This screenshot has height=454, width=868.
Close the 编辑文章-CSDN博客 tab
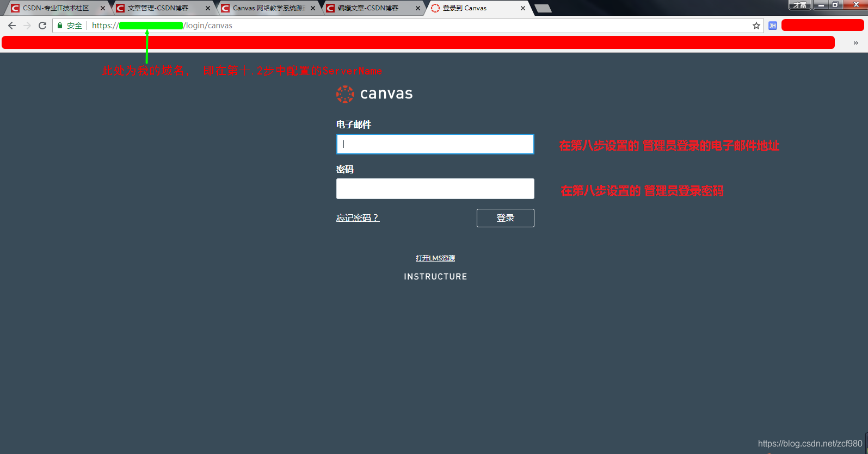(x=418, y=8)
